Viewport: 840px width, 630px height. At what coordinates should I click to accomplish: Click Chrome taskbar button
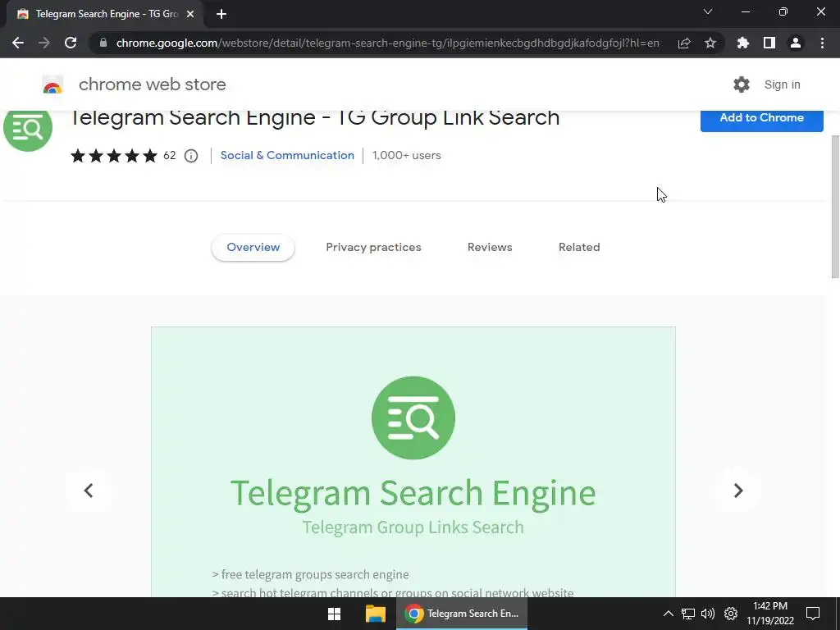click(x=462, y=614)
